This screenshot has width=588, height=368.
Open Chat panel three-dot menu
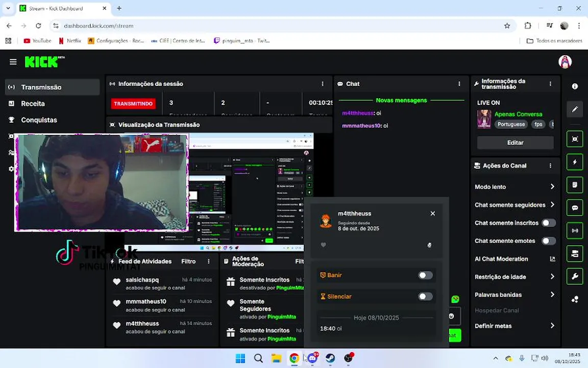click(x=459, y=84)
